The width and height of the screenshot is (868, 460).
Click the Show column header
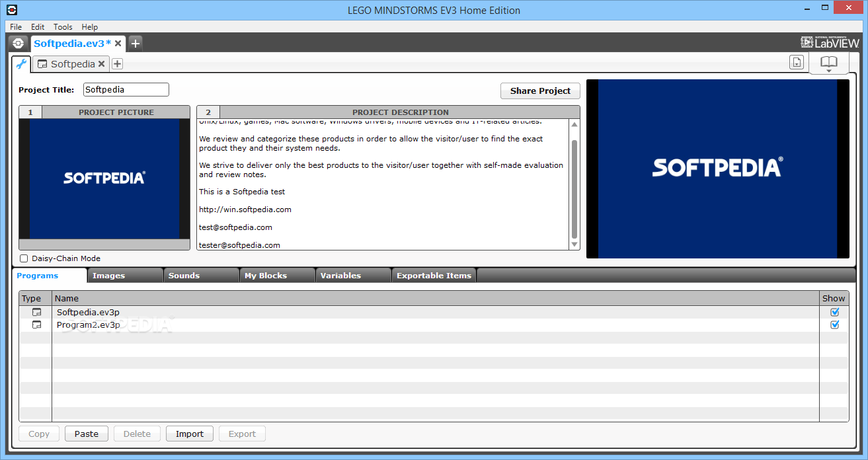point(834,298)
